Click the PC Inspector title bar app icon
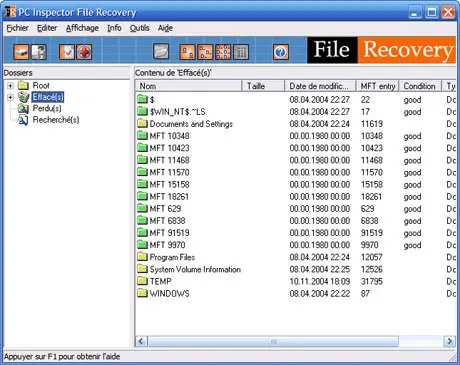Viewport: 460px width, 365px height. [x=10, y=12]
